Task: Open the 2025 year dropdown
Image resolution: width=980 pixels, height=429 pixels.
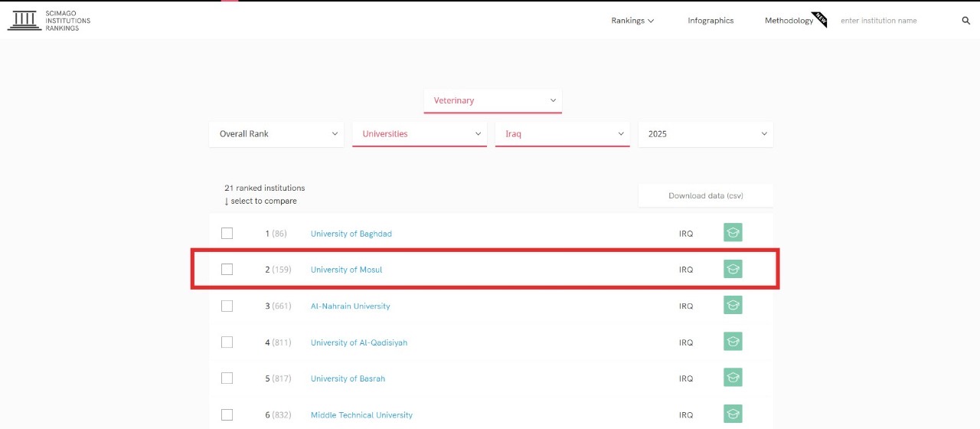Action: coord(705,134)
